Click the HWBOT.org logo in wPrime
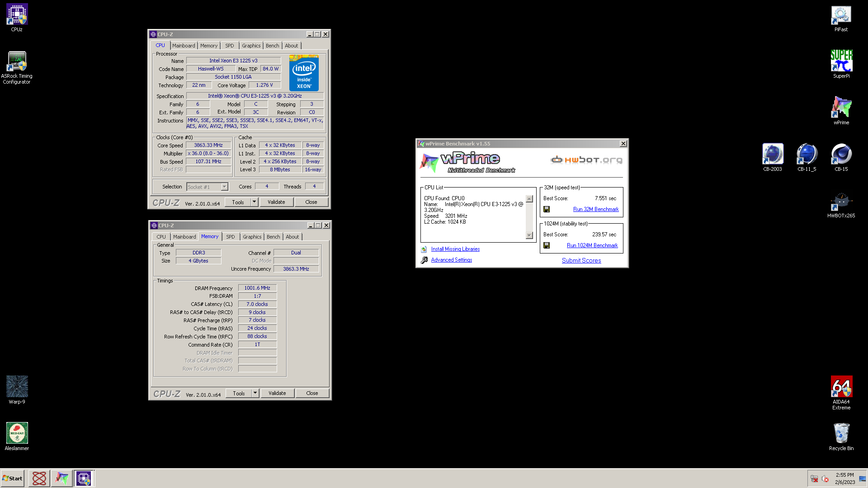868x488 pixels. tap(586, 160)
